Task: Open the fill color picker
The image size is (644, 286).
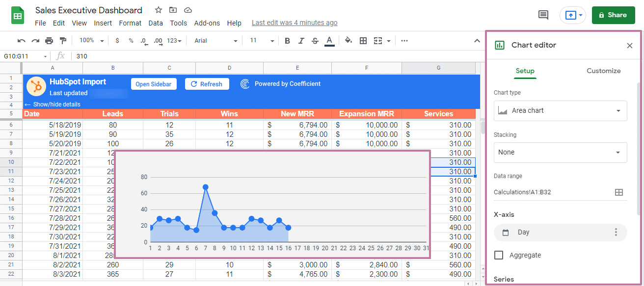Action: [x=349, y=41]
